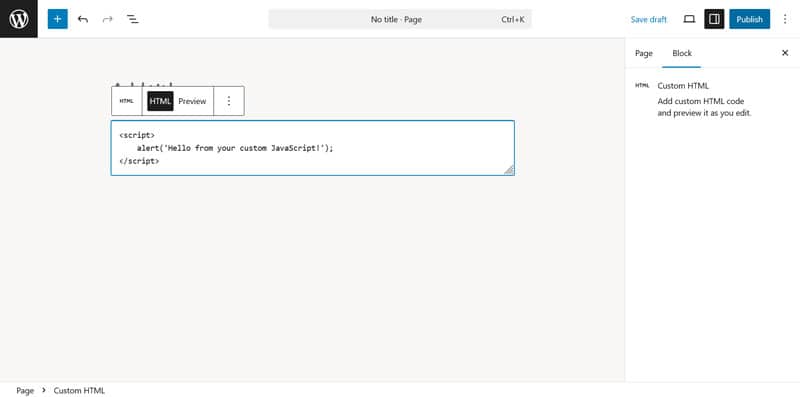This screenshot has height=397, width=800.
Task: Click the Custom HTML block type icon
Action: [127, 101]
